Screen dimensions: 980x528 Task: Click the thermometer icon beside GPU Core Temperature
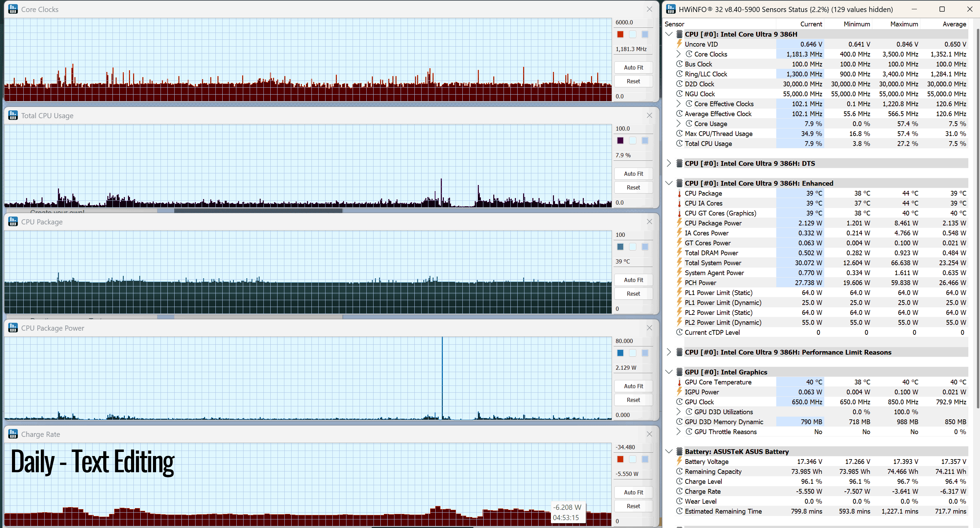point(679,382)
